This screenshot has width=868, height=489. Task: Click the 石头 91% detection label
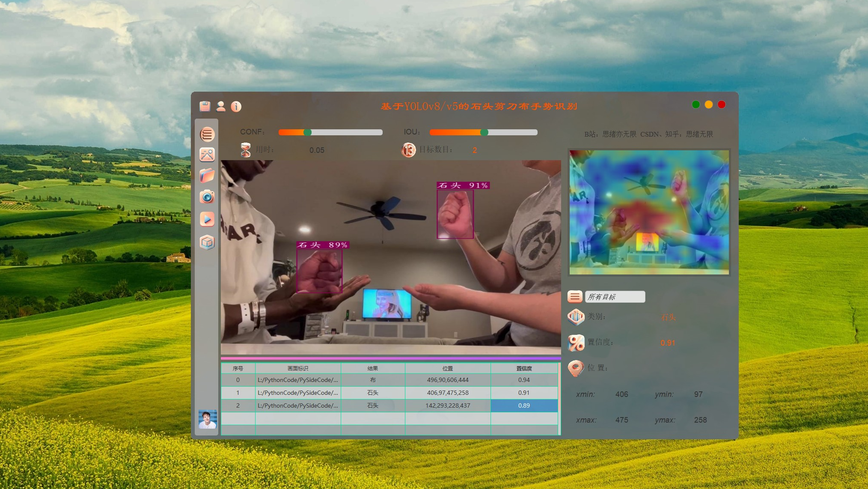[x=463, y=185]
